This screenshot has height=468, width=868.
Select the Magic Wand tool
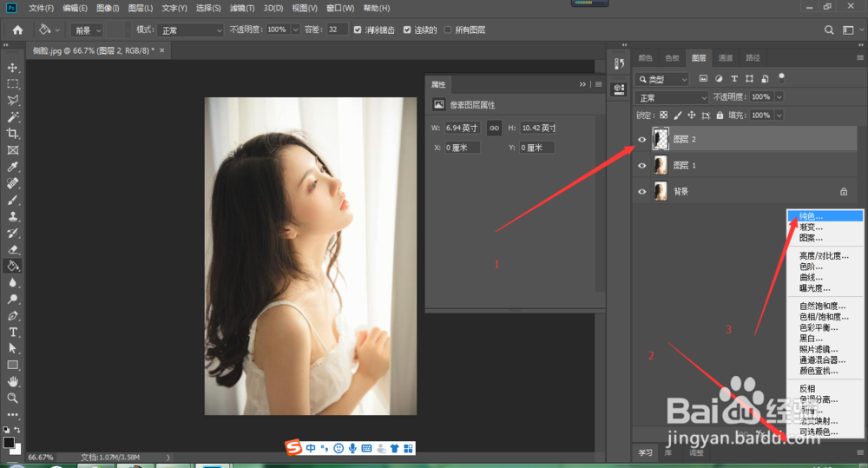pyautogui.click(x=12, y=117)
